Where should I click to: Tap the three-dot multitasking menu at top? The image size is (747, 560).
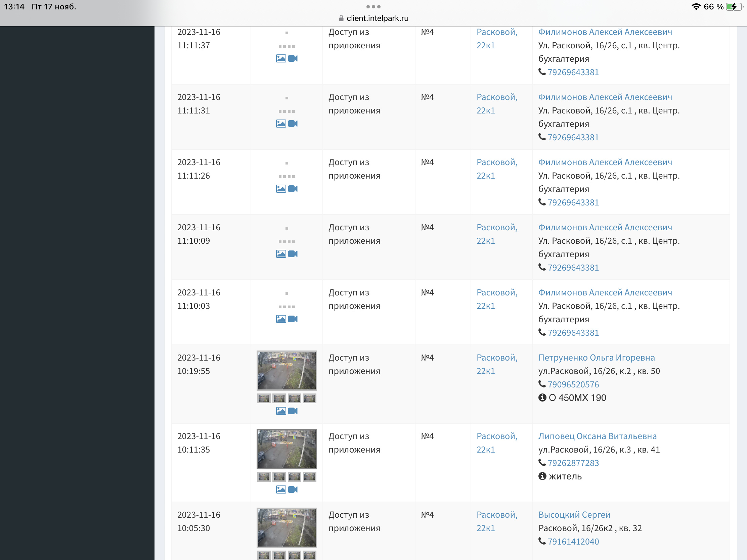373,7
